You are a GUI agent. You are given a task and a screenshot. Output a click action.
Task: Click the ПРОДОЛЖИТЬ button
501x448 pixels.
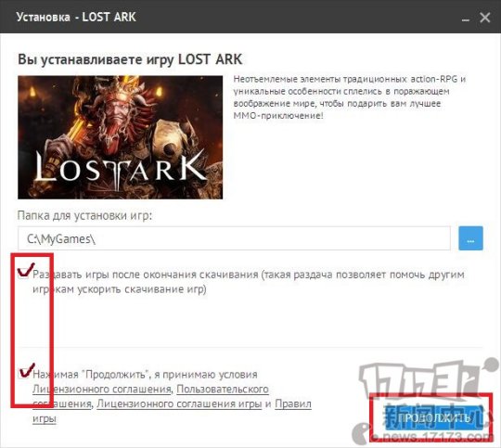[434, 417]
